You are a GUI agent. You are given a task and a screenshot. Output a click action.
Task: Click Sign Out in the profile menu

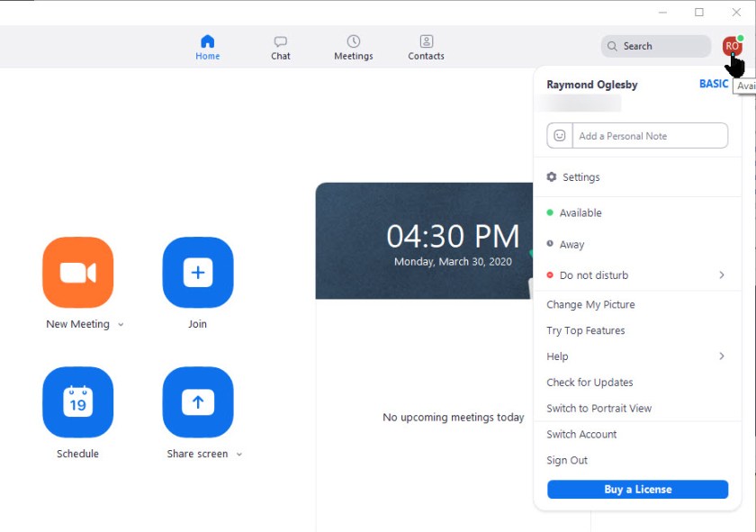coord(567,461)
